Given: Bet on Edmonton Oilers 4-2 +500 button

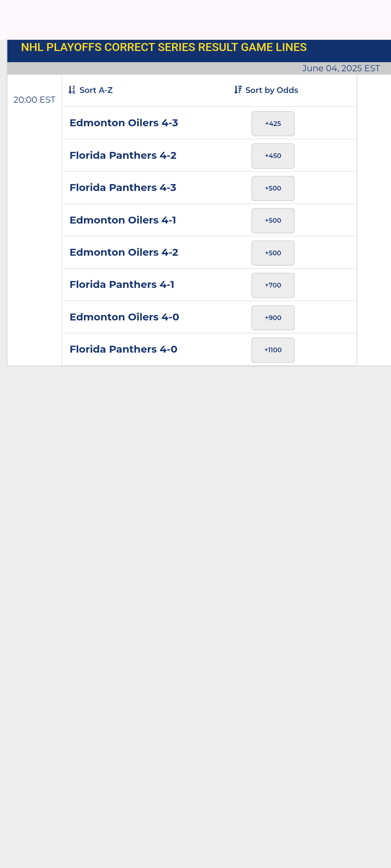Looking at the screenshot, I should pos(273,253).
